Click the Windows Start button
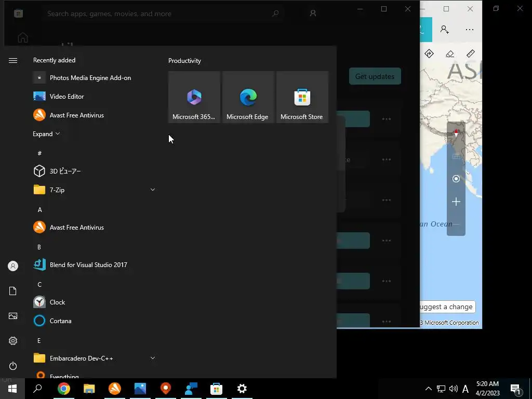Image resolution: width=532 pixels, height=399 pixels. tap(12, 389)
